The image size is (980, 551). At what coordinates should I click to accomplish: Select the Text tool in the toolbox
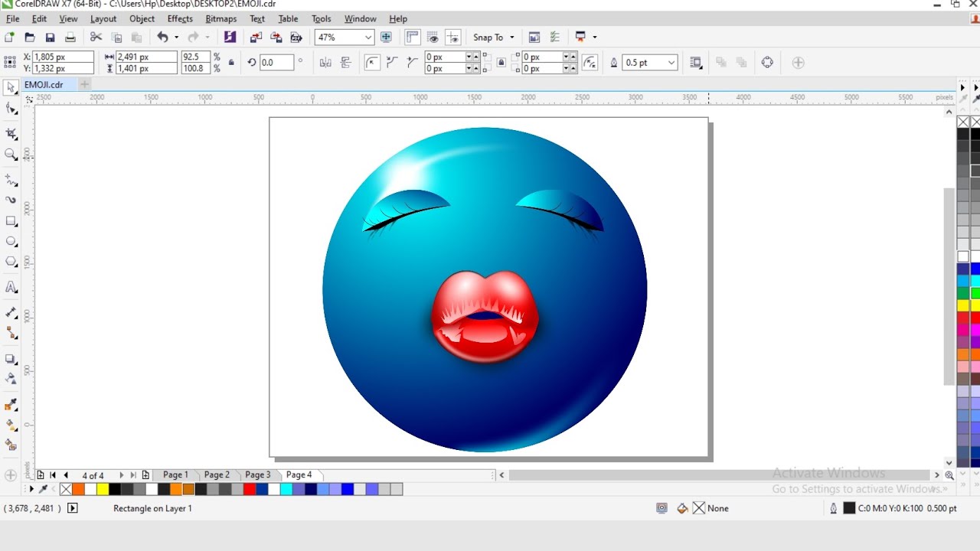(11, 288)
